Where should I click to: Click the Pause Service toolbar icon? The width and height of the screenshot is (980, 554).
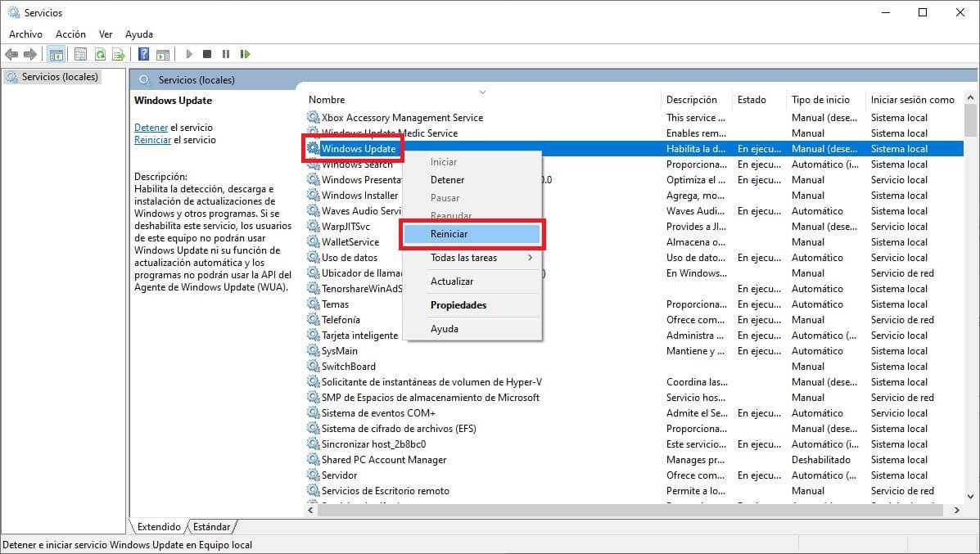(226, 54)
